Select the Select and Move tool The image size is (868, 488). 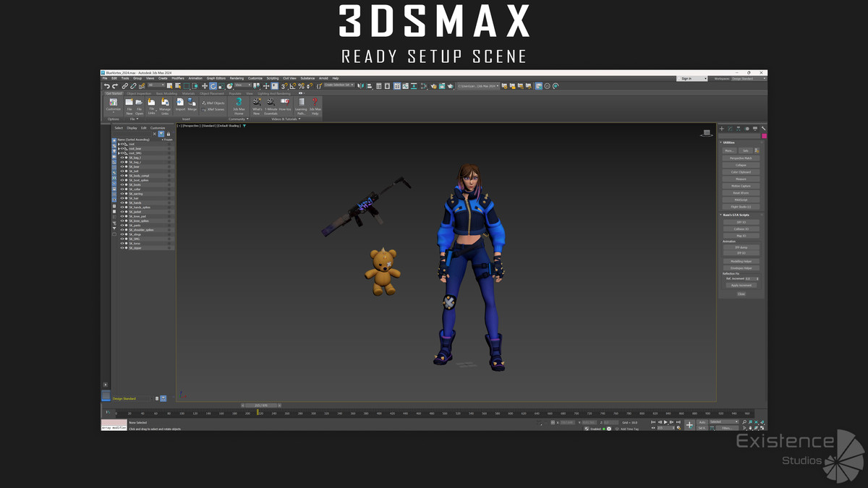(x=205, y=86)
